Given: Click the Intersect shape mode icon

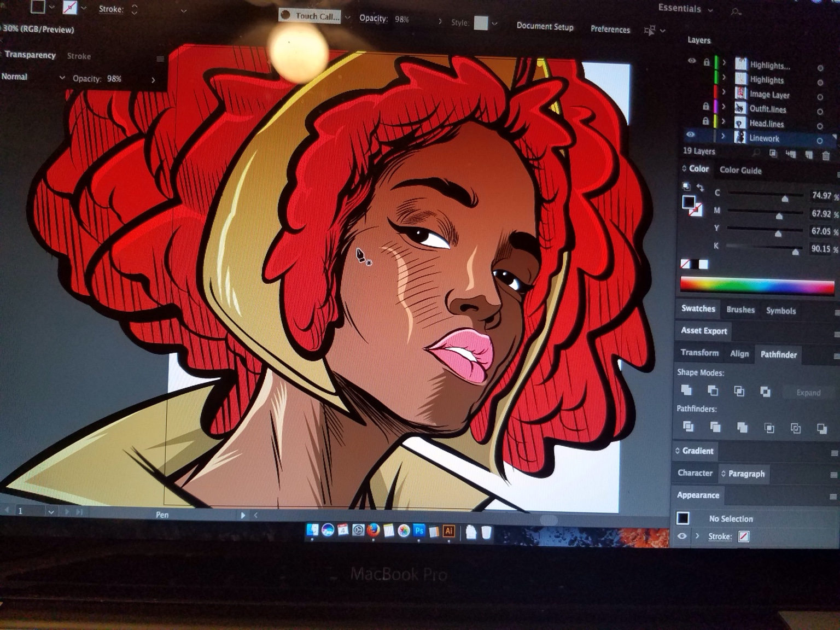Looking at the screenshot, I should click(x=739, y=391).
